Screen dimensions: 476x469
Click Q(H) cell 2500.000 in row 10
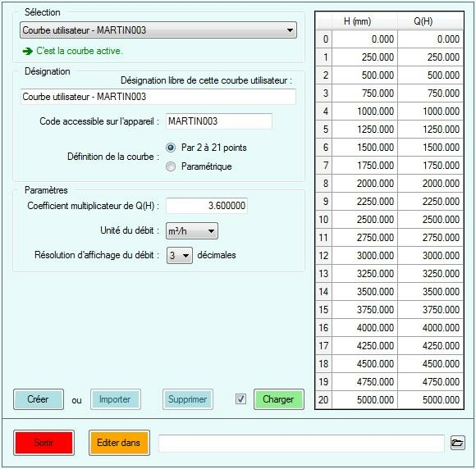point(431,220)
